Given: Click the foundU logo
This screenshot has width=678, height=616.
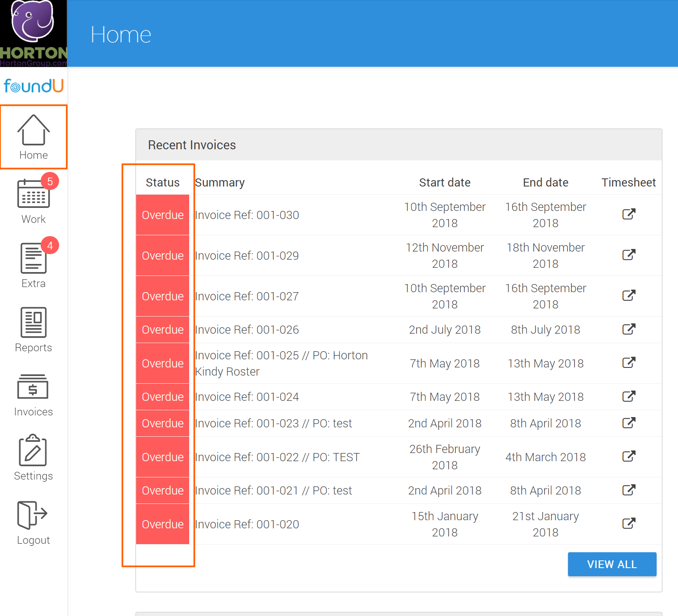Looking at the screenshot, I should [x=33, y=86].
